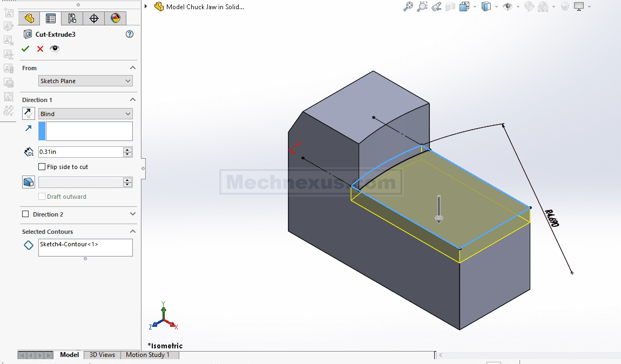Viewport: 621px width, 364px height.
Task: Collapse the Direction 1 section
Action: tap(133, 99)
